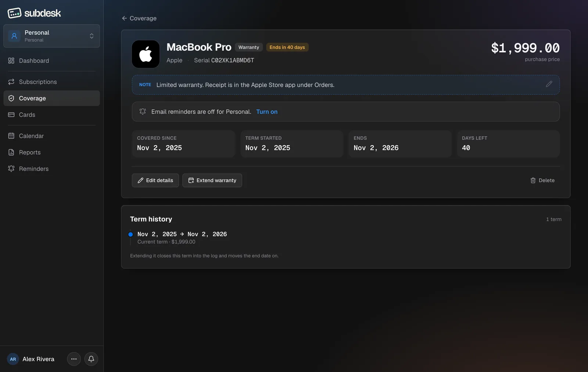Click the MacBook Pro title
The image size is (588, 372).
(199, 47)
